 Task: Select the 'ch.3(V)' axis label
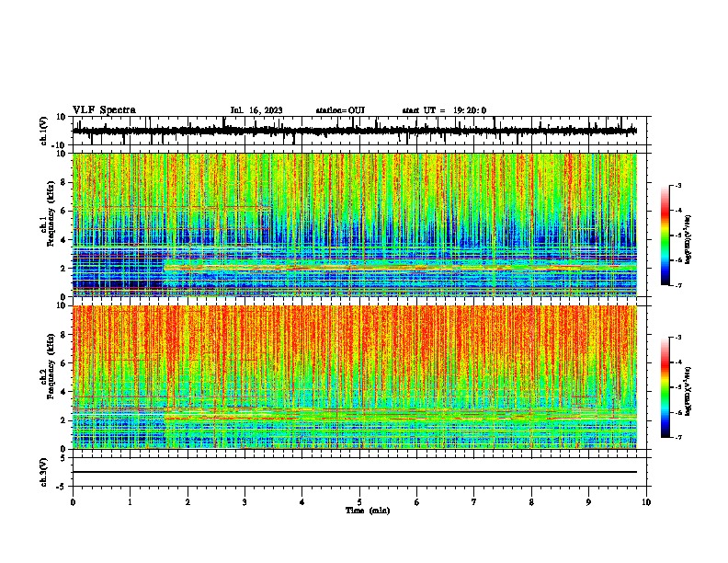[x=43, y=472]
